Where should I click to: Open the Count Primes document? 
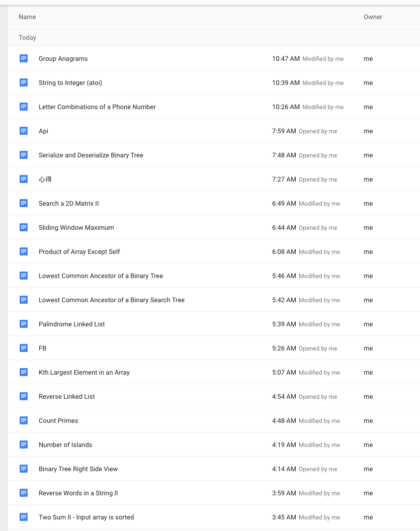coord(58,420)
